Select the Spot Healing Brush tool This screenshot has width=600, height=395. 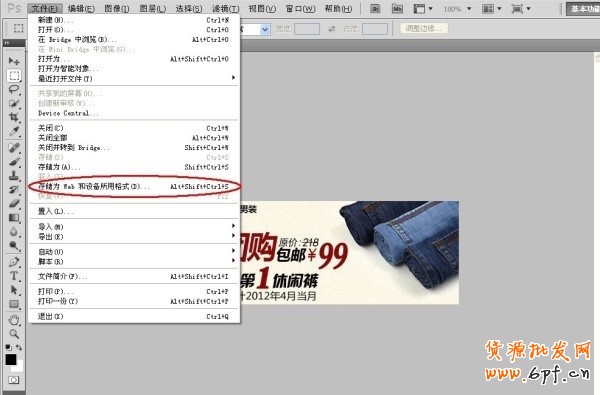[14, 148]
